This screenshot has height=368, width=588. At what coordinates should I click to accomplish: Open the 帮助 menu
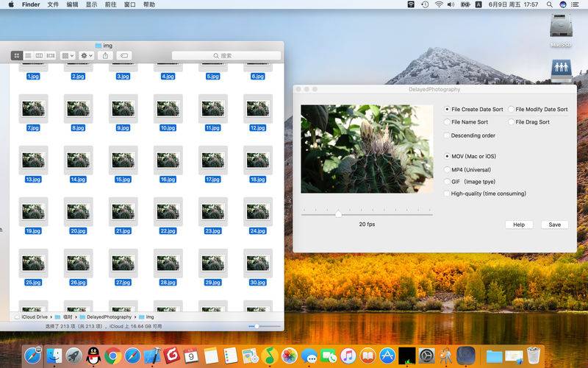tap(149, 4)
